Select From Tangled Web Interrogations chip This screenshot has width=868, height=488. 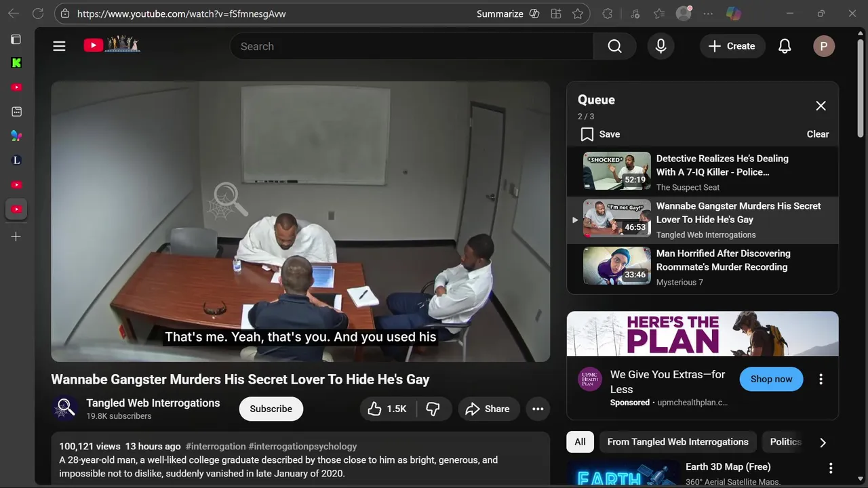(677, 442)
